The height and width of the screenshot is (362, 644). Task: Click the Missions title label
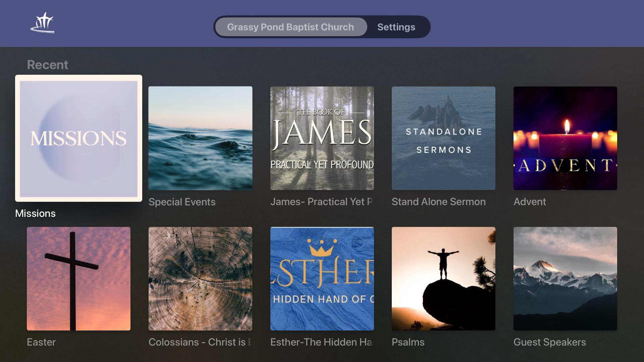coord(35,214)
